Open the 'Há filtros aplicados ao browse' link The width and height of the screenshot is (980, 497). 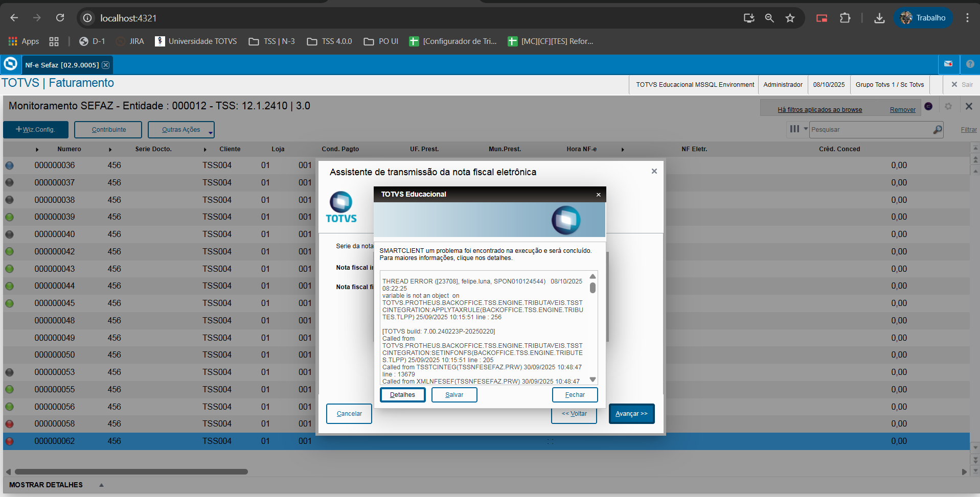coord(819,110)
